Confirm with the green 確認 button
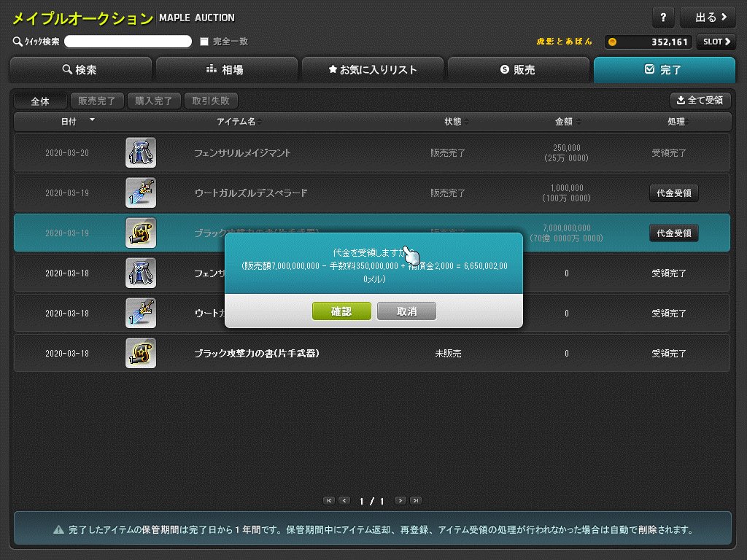 pyautogui.click(x=341, y=311)
